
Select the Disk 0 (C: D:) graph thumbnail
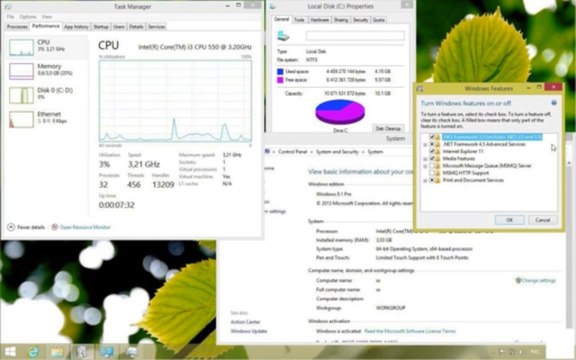click(21, 95)
